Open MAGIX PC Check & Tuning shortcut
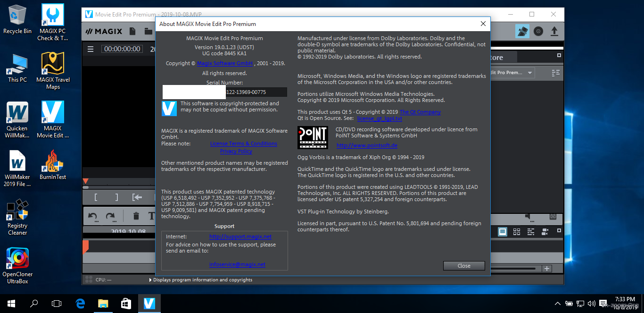 [53, 22]
